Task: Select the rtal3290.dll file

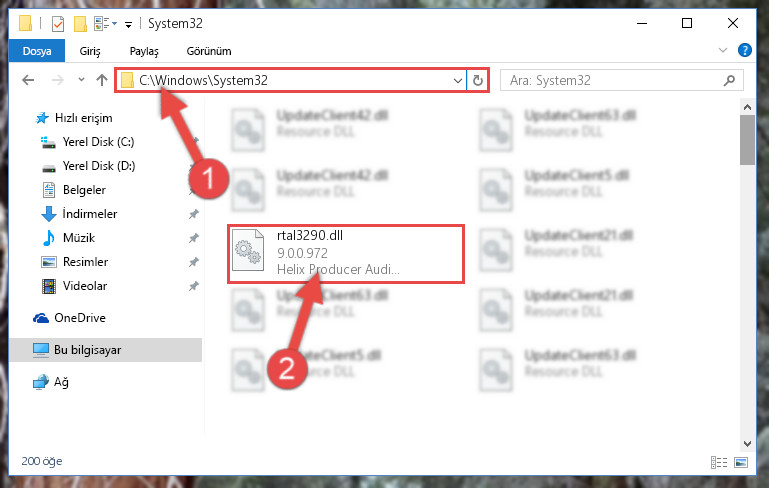Action: (x=346, y=254)
